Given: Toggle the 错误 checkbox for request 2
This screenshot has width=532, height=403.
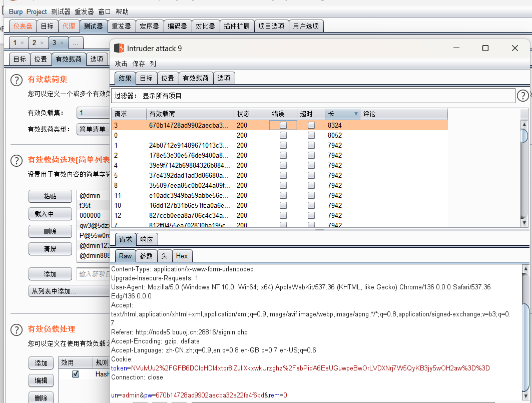Looking at the screenshot, I should coord(283,156).
